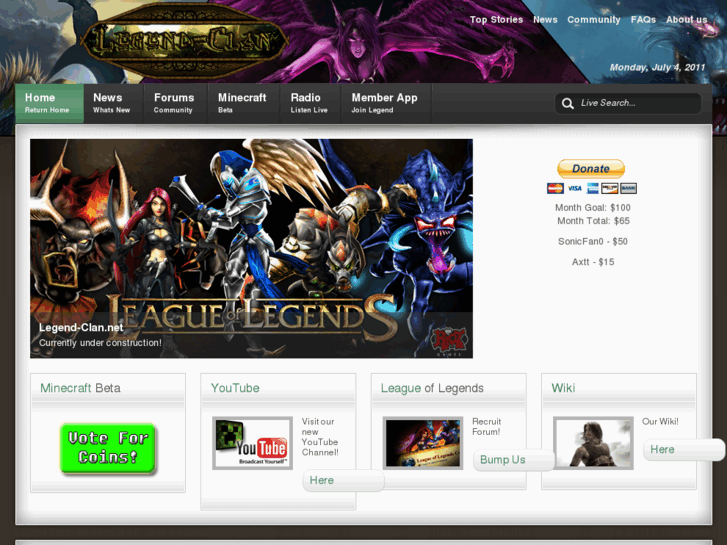Click the Wiki section heading
This screenshot has width=727, height=545.
point(563,388)
